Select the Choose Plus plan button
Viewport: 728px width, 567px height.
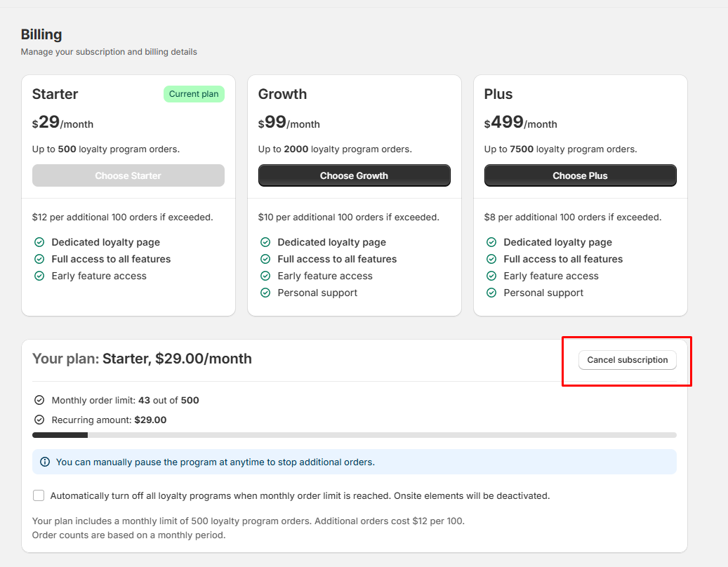pyautogui.click(x=580, y=175)
